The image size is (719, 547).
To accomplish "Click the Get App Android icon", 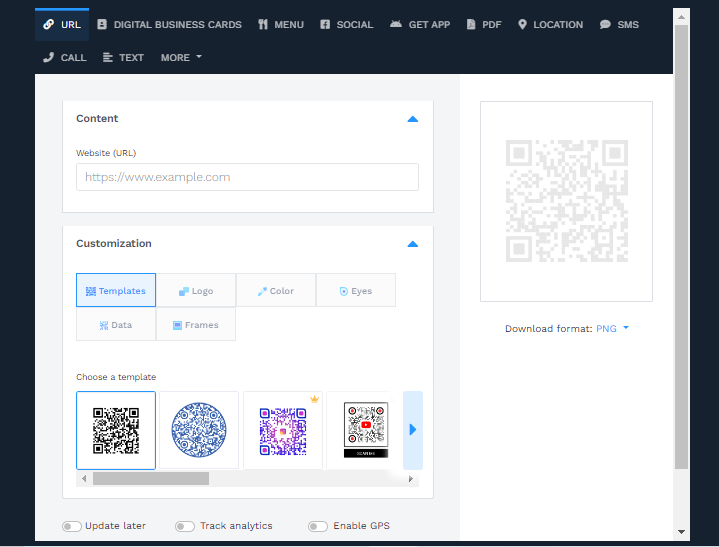I will [396, 24].
